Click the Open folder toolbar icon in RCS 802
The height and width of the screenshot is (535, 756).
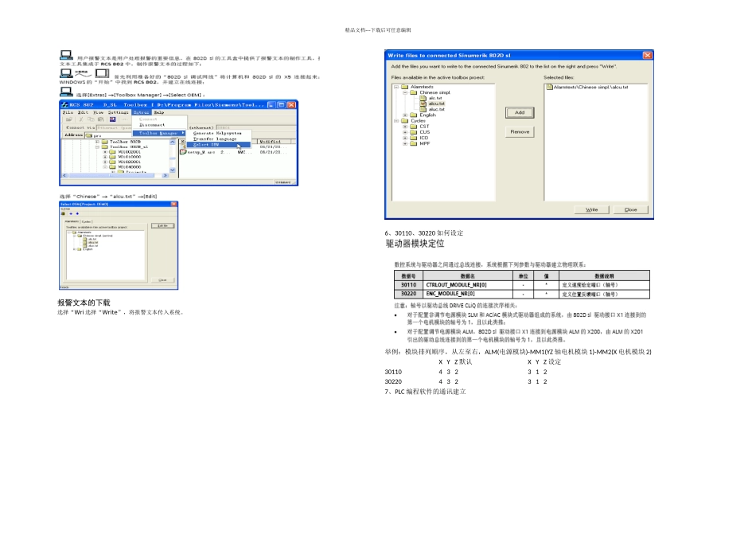(x=69, y=119)
